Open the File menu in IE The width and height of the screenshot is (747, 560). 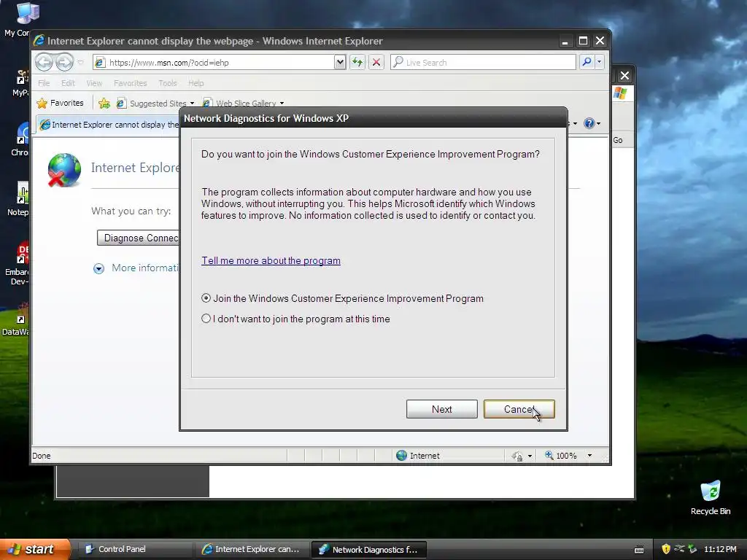click(44, 83)
